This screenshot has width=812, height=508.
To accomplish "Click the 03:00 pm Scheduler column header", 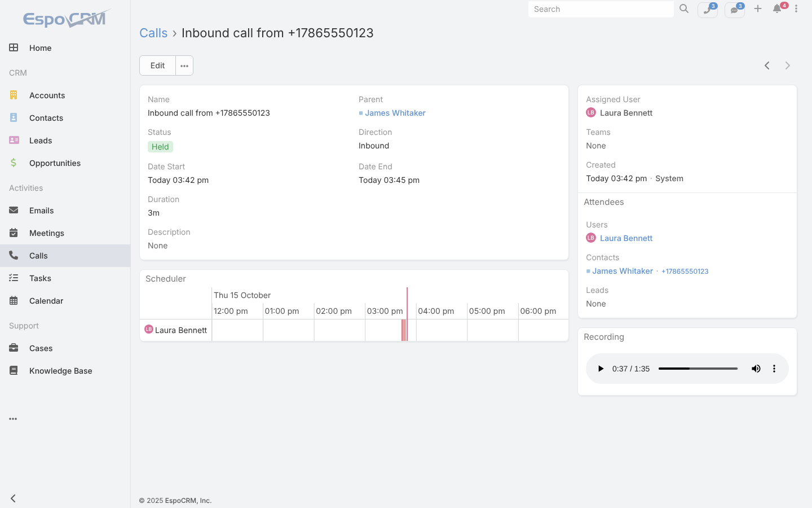I will (x=385, y=311).
